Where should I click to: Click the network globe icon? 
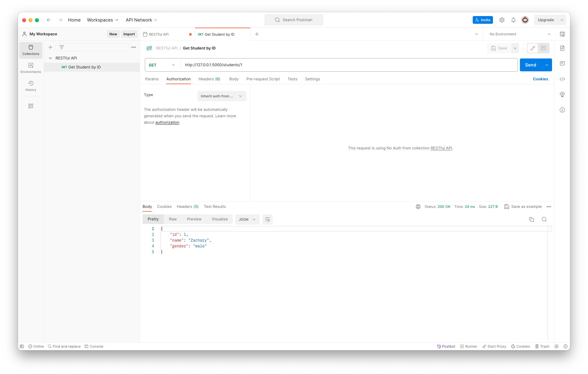418,207
